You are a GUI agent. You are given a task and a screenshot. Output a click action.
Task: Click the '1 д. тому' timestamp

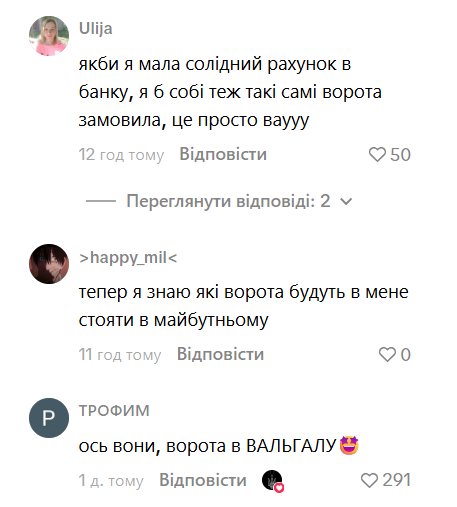tap(111, 481)
